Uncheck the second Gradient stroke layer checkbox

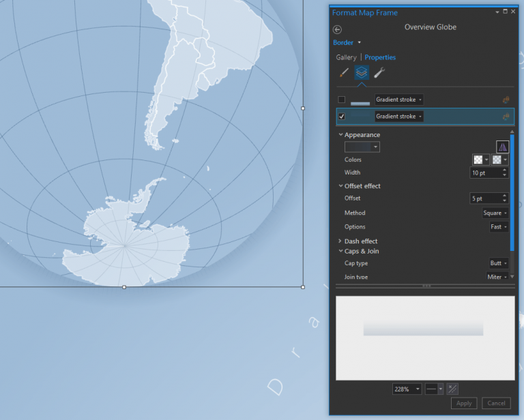pyautogui.click(x=342, y=116)
